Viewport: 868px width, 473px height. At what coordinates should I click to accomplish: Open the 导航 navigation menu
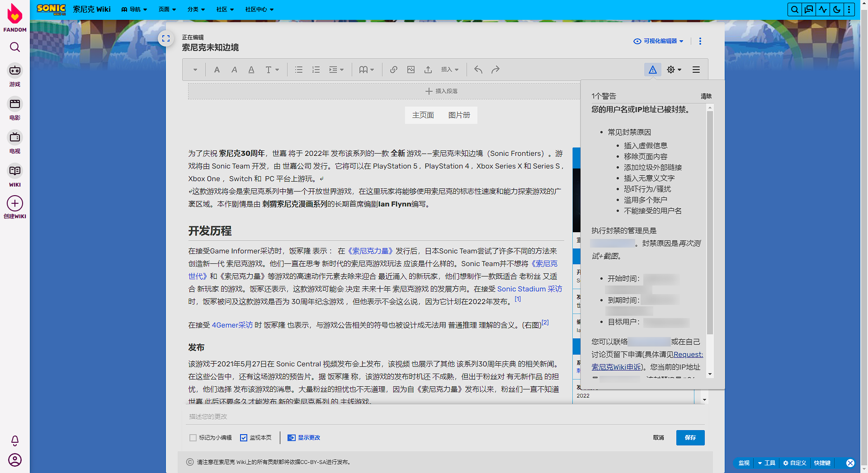(134, 9)
